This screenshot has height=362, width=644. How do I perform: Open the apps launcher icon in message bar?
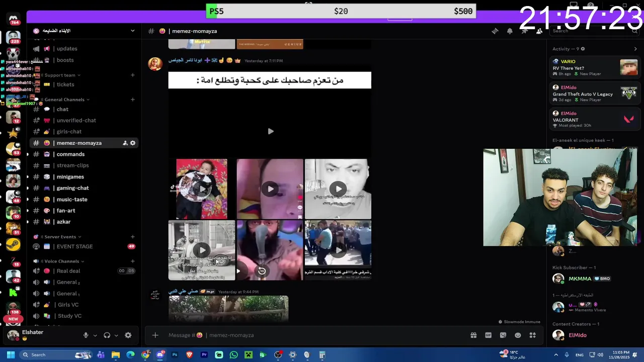click(533, 335)
